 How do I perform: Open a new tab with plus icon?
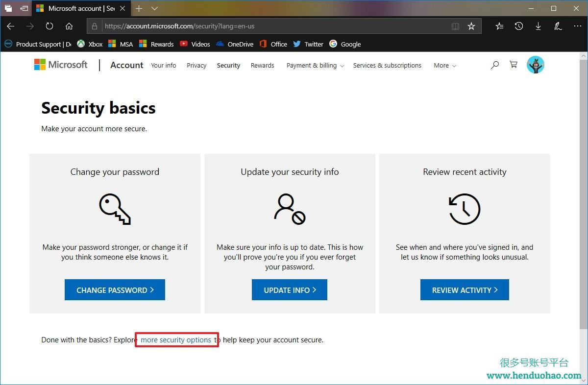(x=139, y=8)
